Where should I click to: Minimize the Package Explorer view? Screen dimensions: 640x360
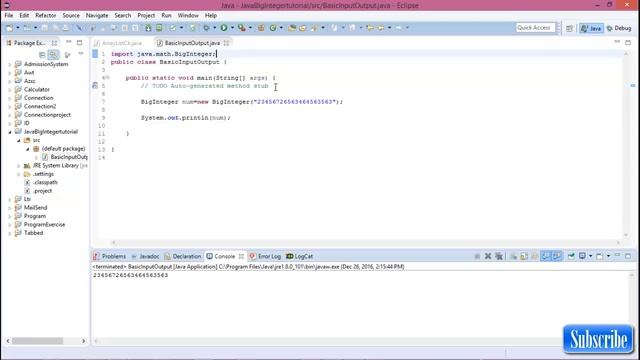point(69,42)
